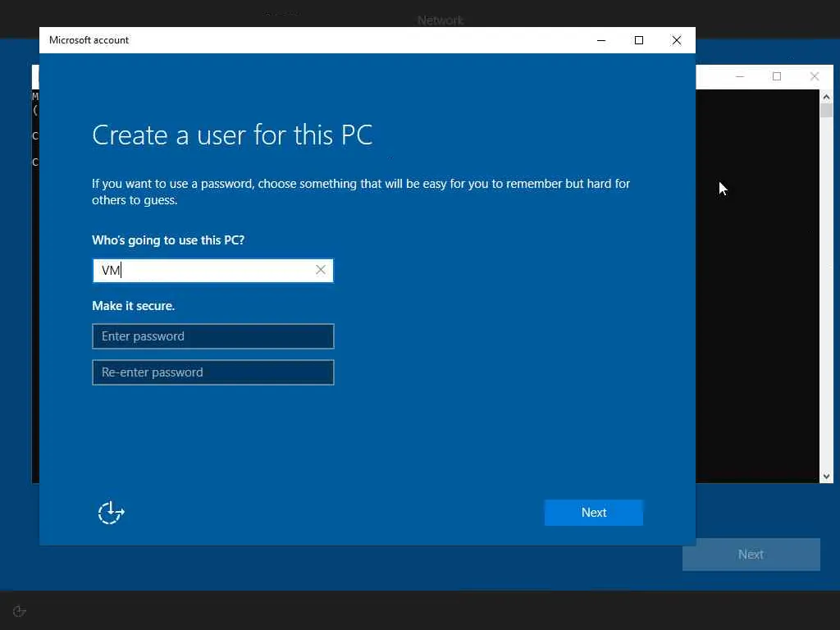Maximize the Microsoft account window
Viewport: 840px width, 630px height.
[638, 40]
